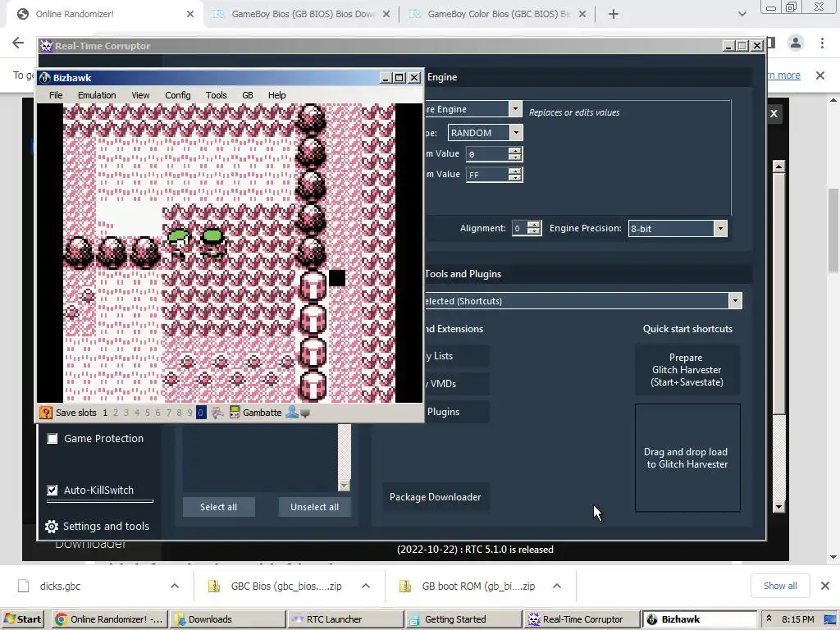Decrease the maximum Value stepper showing FF

tap(515, 178)
